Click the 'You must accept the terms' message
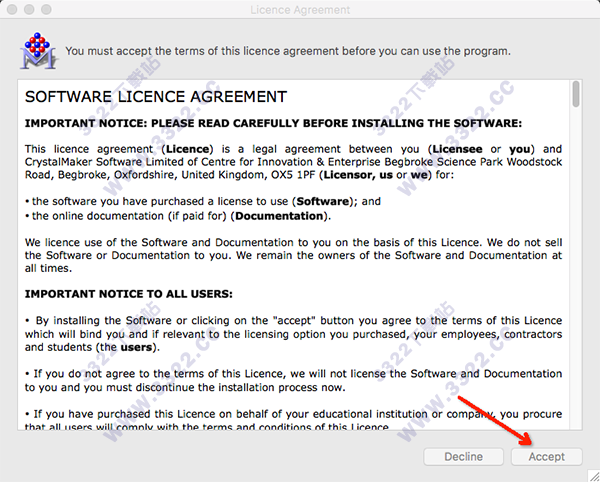This screenshot has width=600, height=482. (x=288, y=51)
